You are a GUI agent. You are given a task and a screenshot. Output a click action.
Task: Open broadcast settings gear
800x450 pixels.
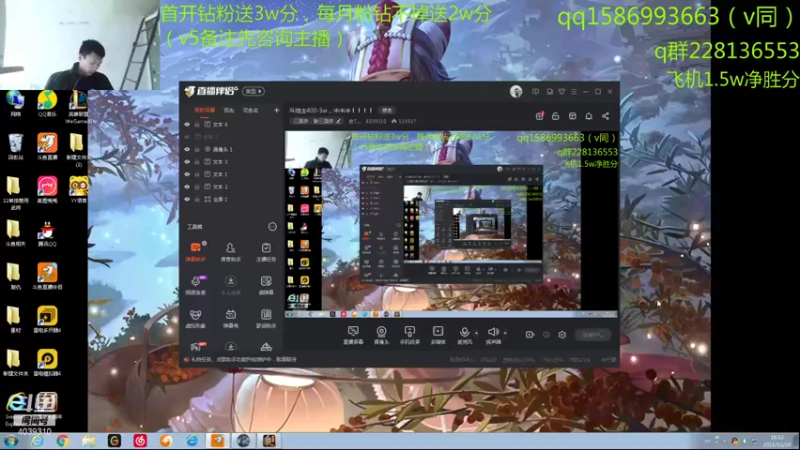coord(562,335)
